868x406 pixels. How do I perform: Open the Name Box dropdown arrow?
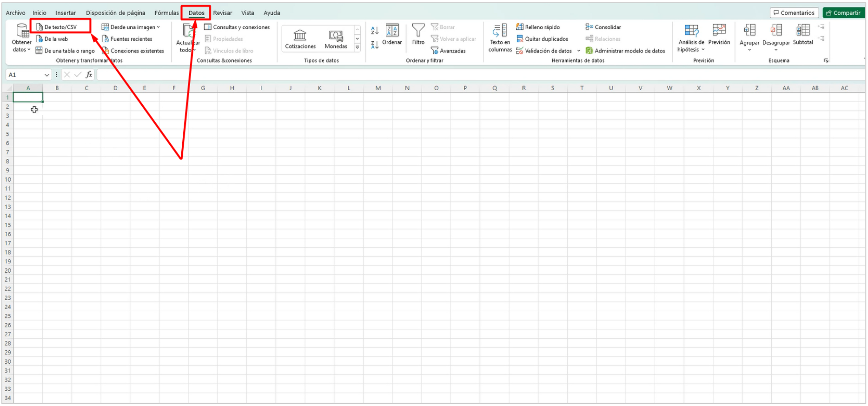[46, 75]
